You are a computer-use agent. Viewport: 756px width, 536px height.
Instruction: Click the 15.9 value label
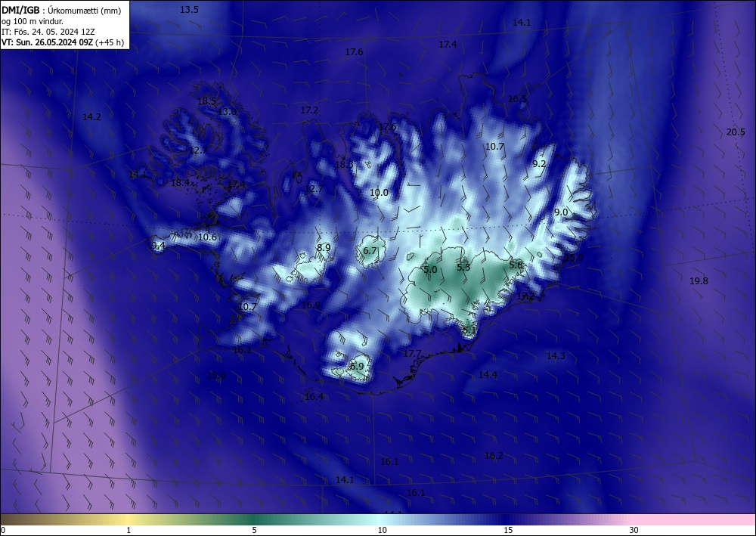coord(574,258)
